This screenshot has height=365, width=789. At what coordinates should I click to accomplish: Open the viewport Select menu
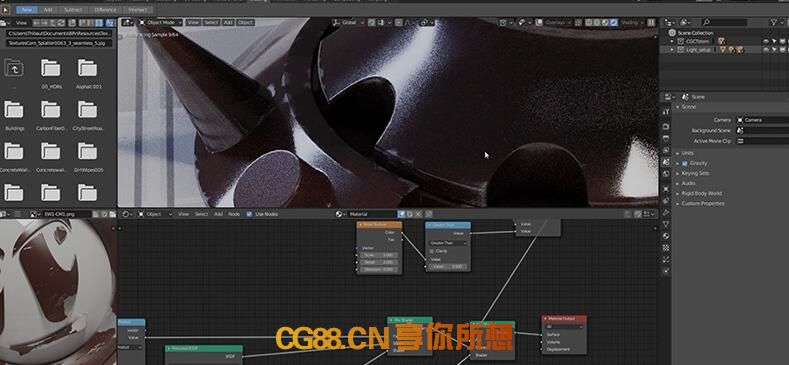point(211,23)
